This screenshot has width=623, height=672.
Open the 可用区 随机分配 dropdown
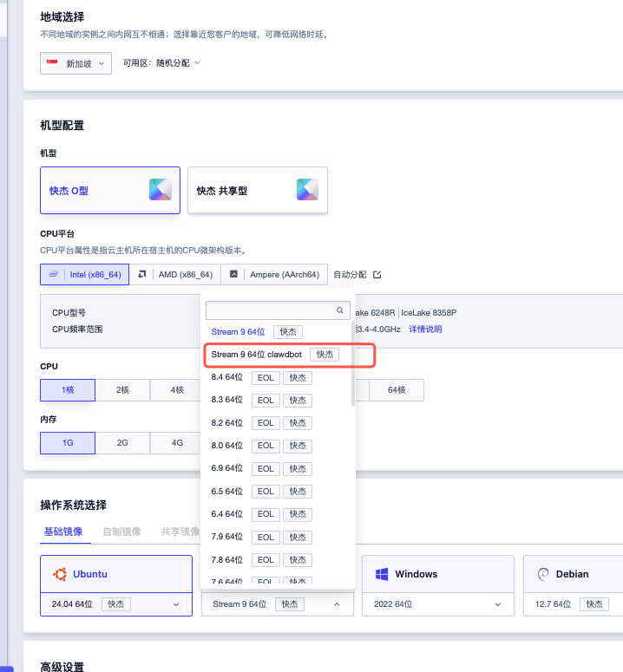pyautogui.click(x=161, y=63)
